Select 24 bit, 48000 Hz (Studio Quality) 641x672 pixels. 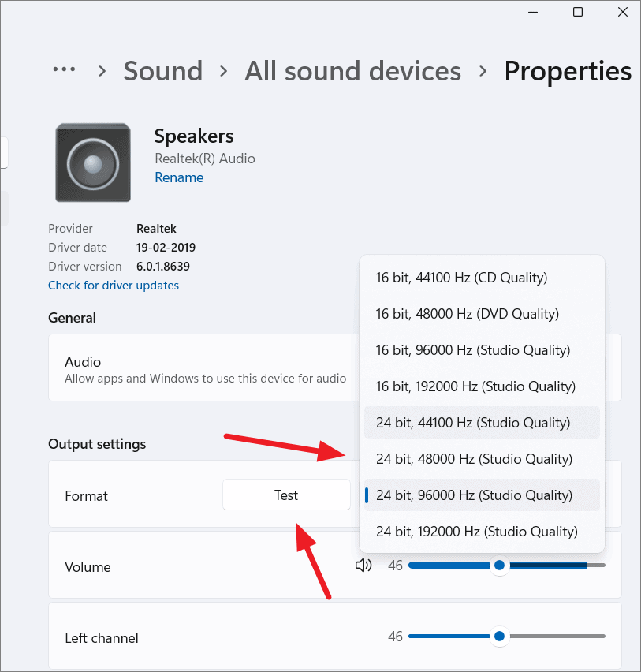point(475,459)
